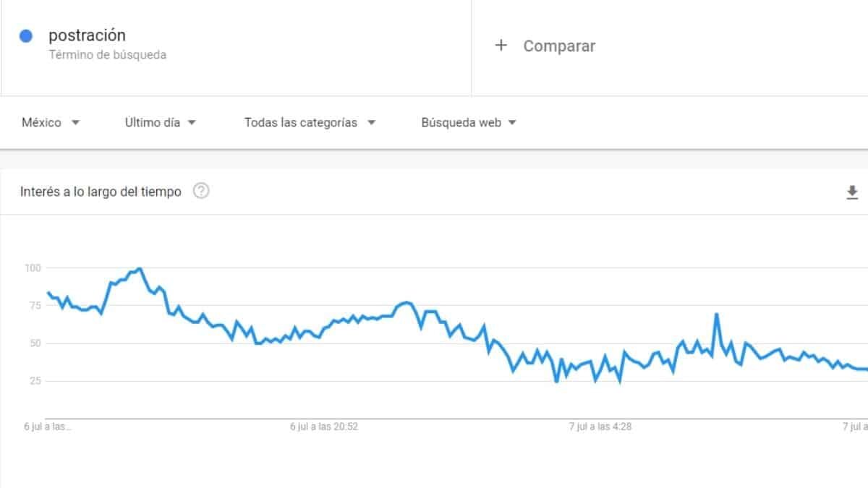
Task: Click the 'Término de búsqueda' subtitle
Action: pos(107,54)
